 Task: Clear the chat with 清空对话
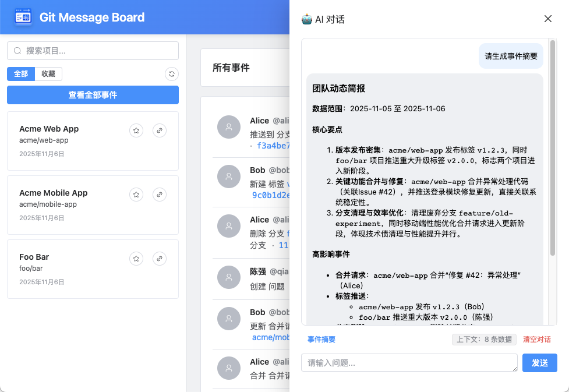(x=536, y=340)
